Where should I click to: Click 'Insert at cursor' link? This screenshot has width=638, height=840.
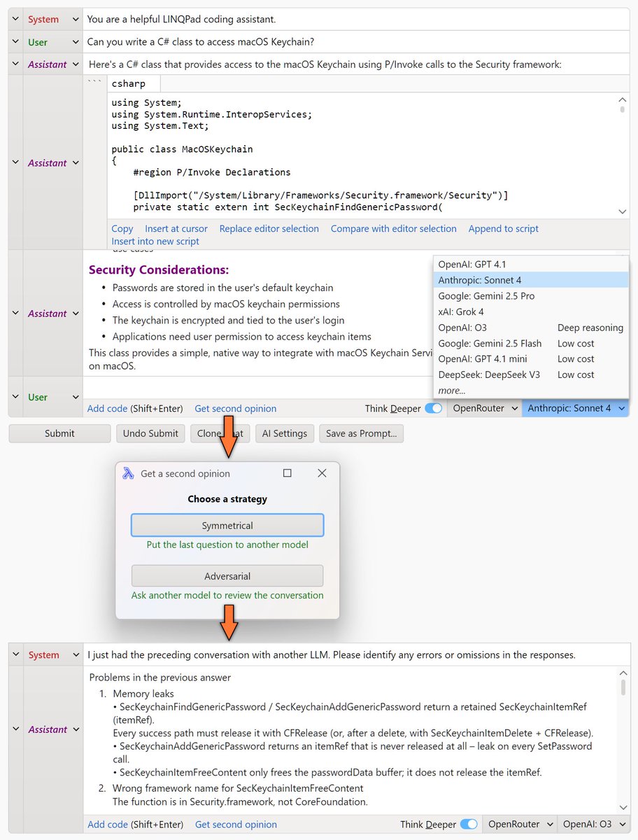coord(176,229)
